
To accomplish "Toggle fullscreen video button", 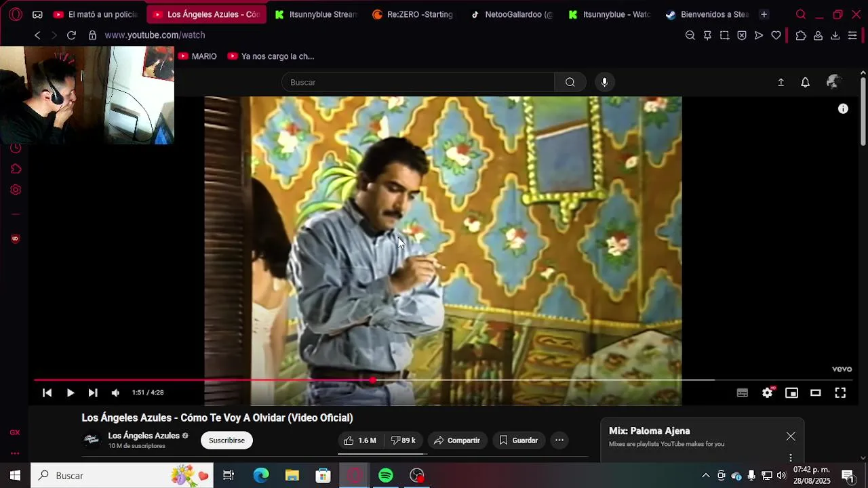I will [840, 392].
